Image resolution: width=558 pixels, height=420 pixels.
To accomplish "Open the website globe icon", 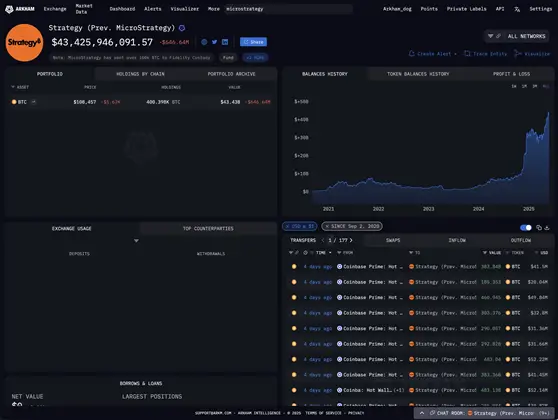I will click(x=204, y=42).
